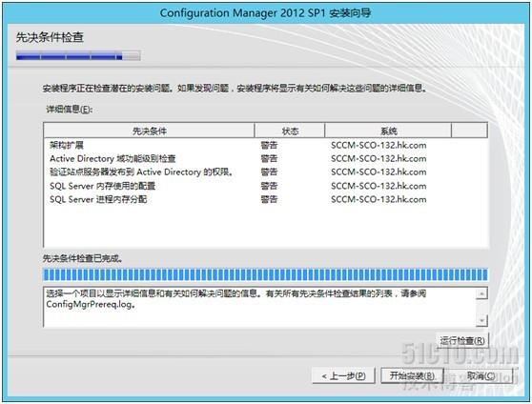Click the system name in the 架构扩展 row

click(379, 145)
